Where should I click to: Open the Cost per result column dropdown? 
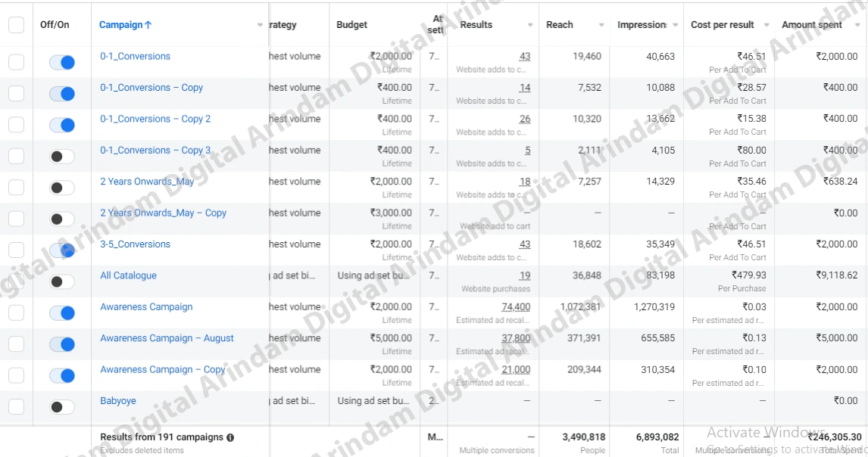click(767, 25)
